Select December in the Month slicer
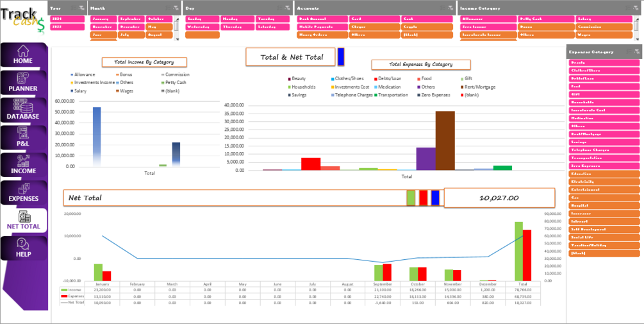This screenshot has height=324, width=644. (x=131, y=27)
